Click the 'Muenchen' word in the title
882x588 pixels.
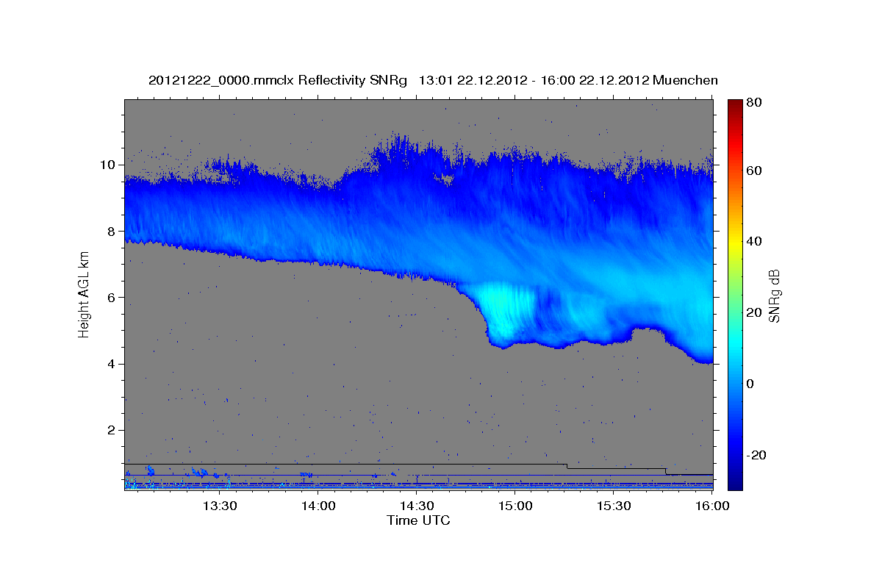click(x=684, y=80)
